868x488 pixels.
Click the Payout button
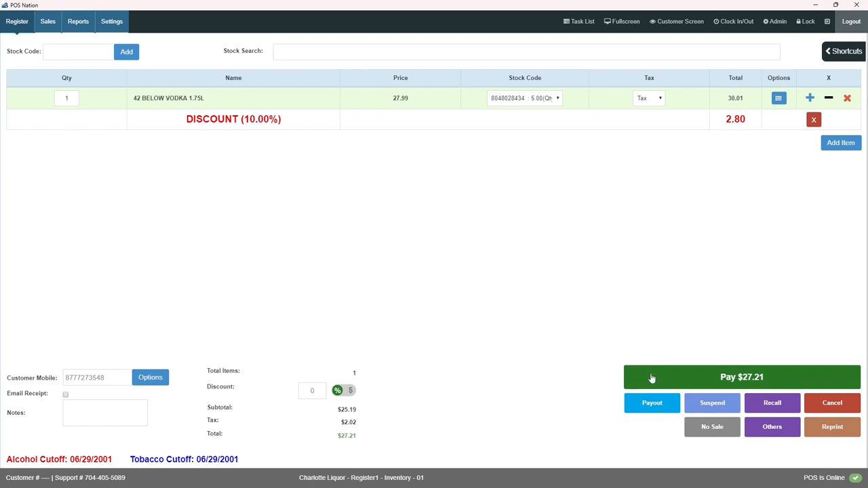point(652,403)
